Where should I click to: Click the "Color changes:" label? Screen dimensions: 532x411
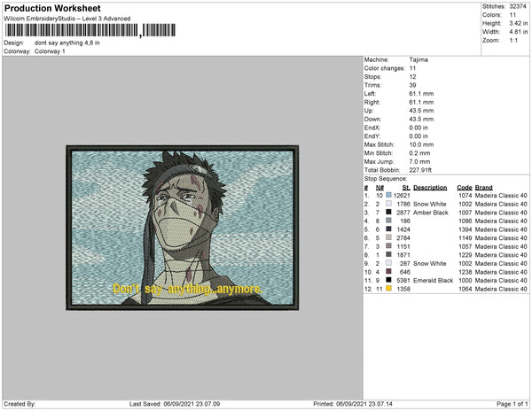coord(385,68)
